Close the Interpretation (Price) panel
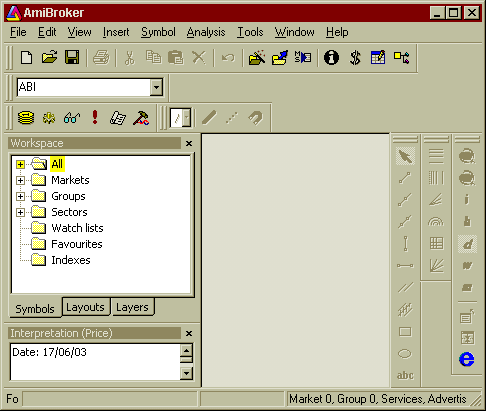 pos(189,333)
